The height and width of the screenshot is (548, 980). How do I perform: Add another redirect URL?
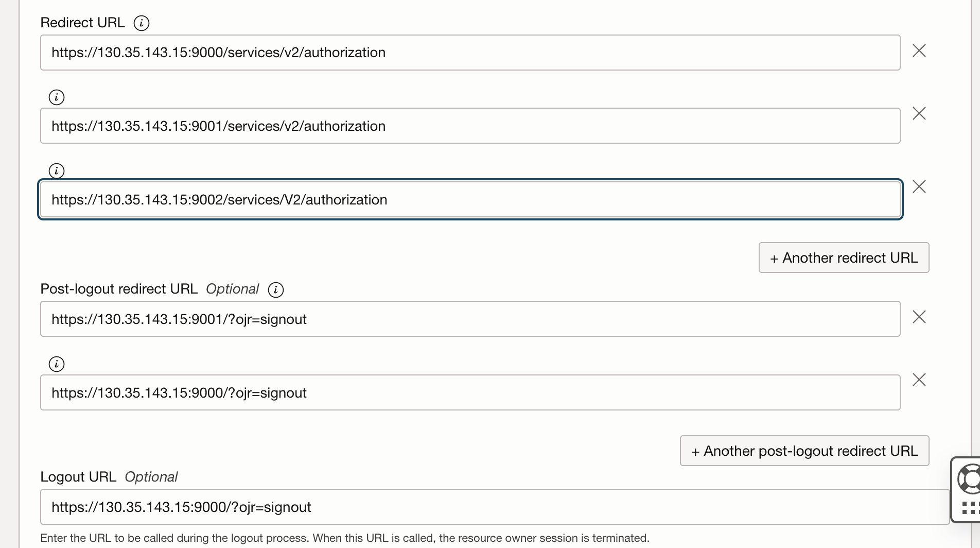[x=844, y=258]
